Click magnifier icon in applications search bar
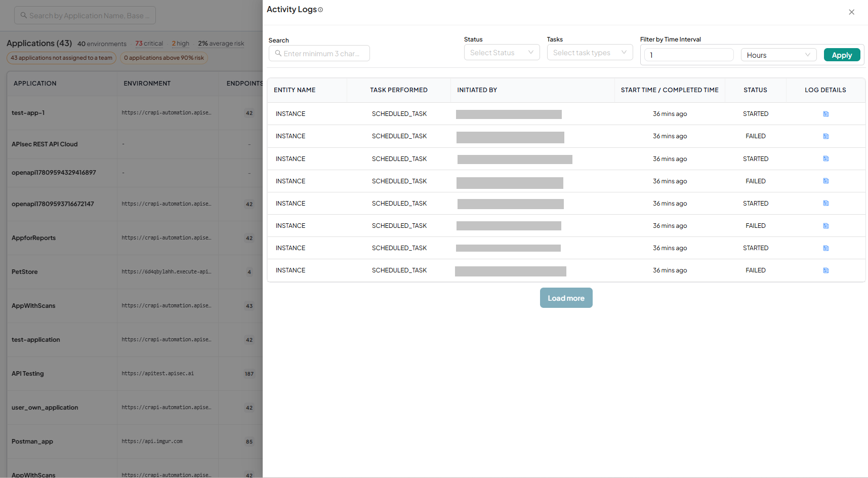Screen dimensions: 868x478 pos(23,15)
